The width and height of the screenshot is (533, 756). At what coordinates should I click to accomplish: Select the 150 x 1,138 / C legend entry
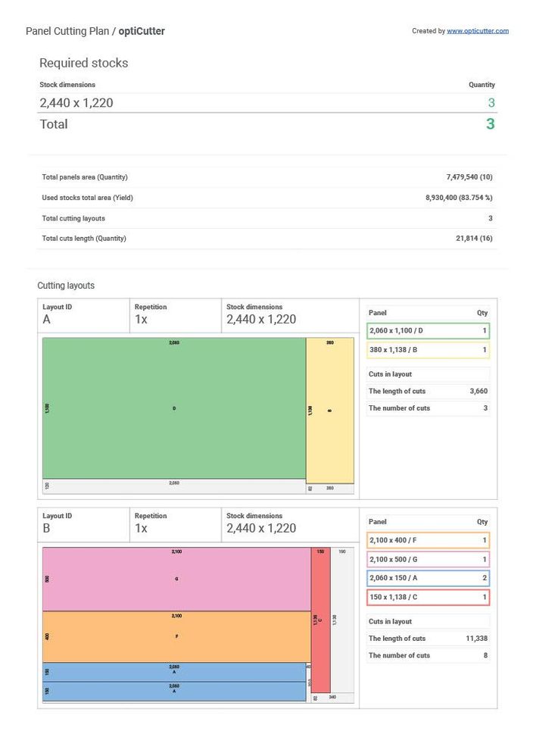point(428,598)
